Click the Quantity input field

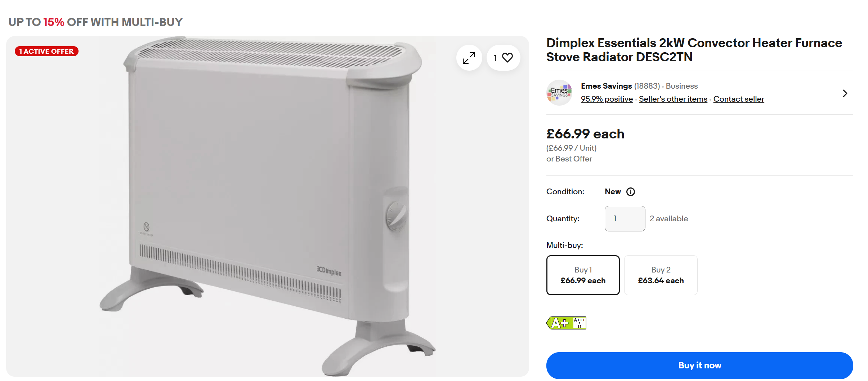[x=625, y=218]
